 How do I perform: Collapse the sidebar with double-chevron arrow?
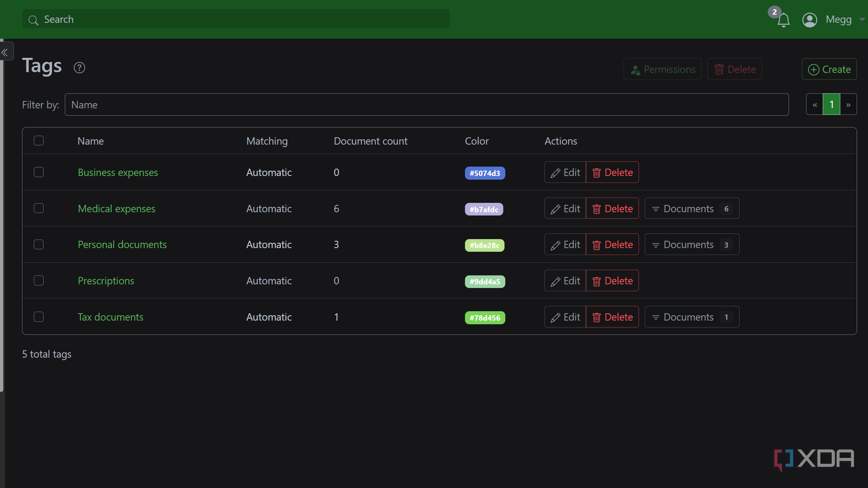click(x=5, y=52)
